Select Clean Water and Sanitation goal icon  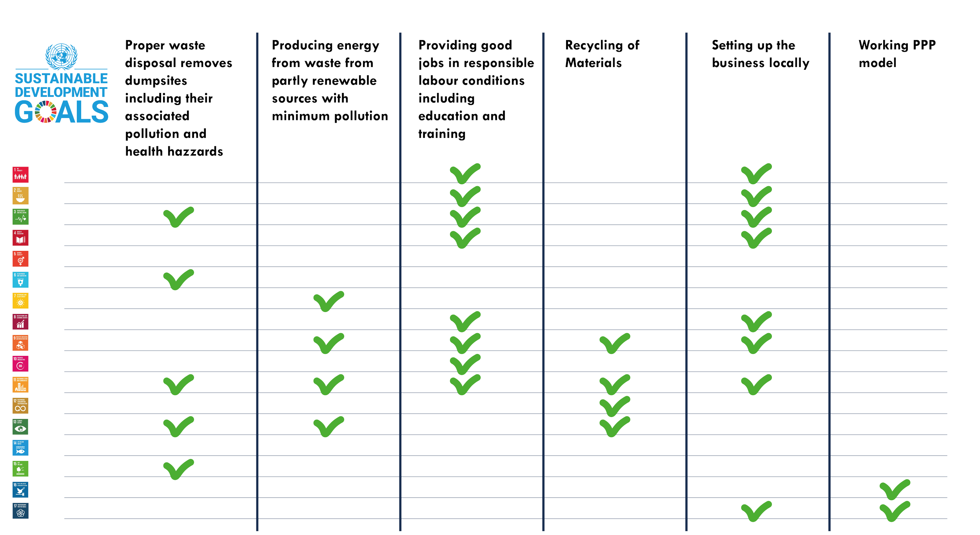coord(20,280)
